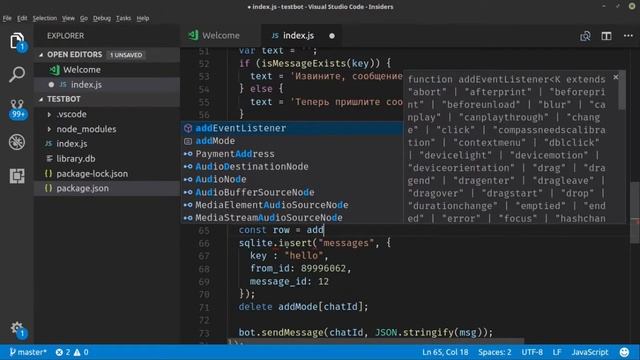The image size is (640, 360).
Task: Select the MediaStreamAudioSourceNode suggestion
Action: coord(292,218)
